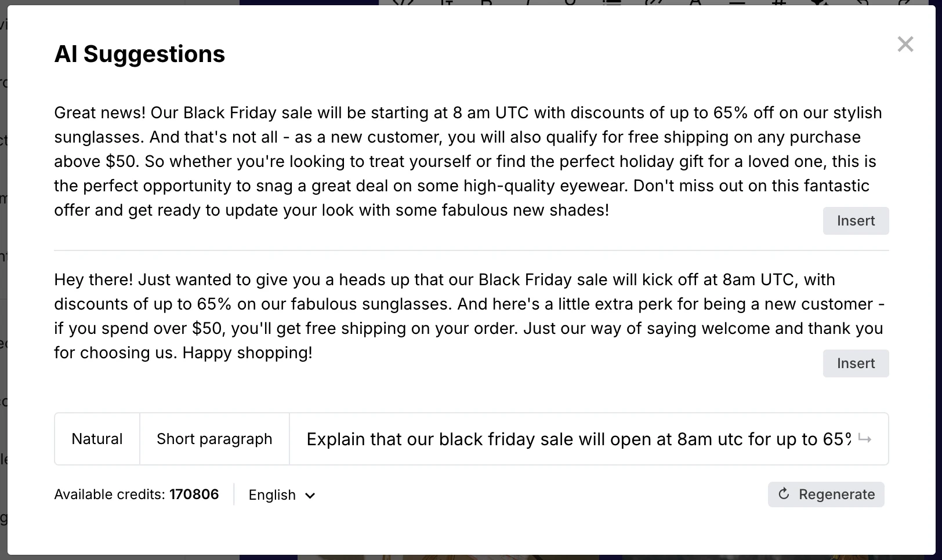Click the submit arrow icon in prompt box
The image size is (942, 560).
tap(865, 439)
